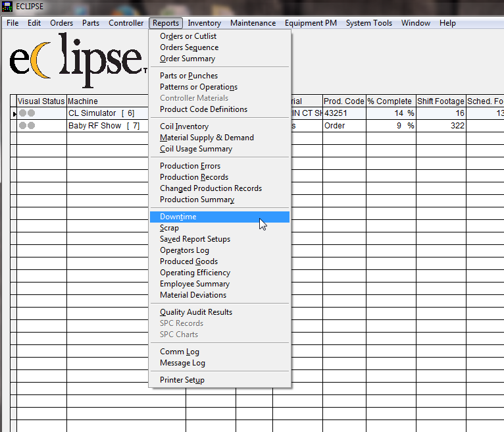Select the row pointer arrow for CL Simulator

click(14, 113)
